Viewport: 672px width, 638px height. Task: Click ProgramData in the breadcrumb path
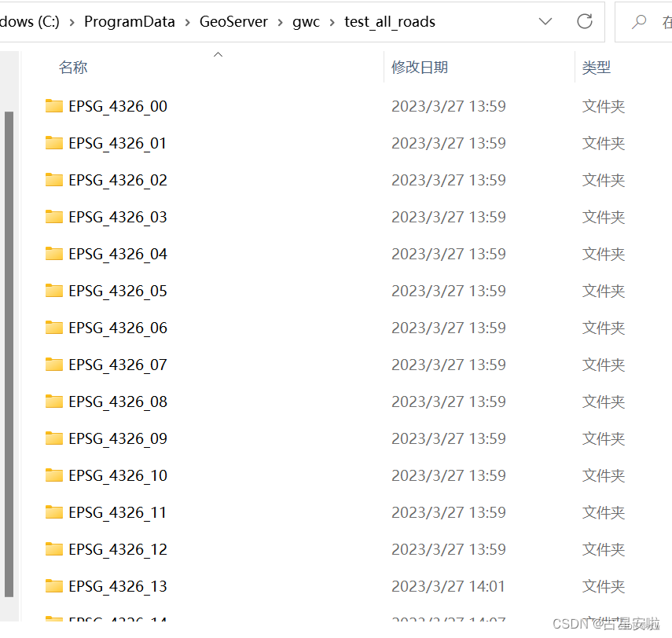pyautogui.click(x=130, y=21)
